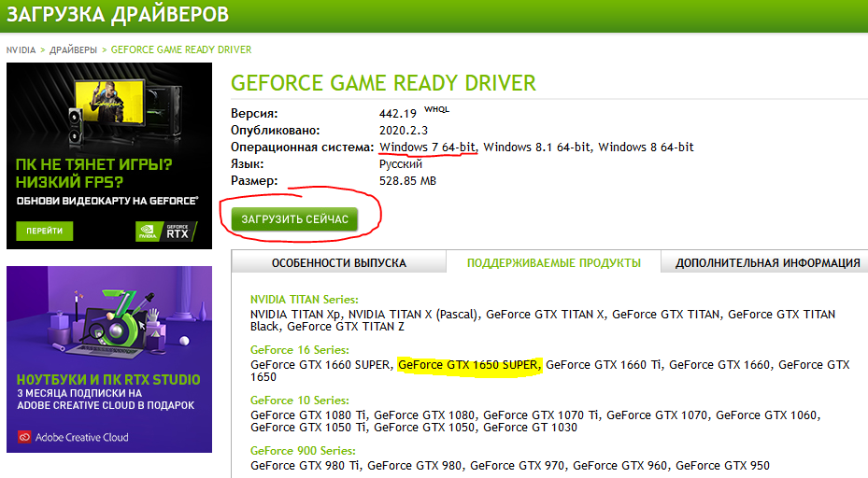Viewport: 868px width, 478px height.
Task: Click the Adobe Creative Cloud logo icon
Action: click(x=24, y=437)
